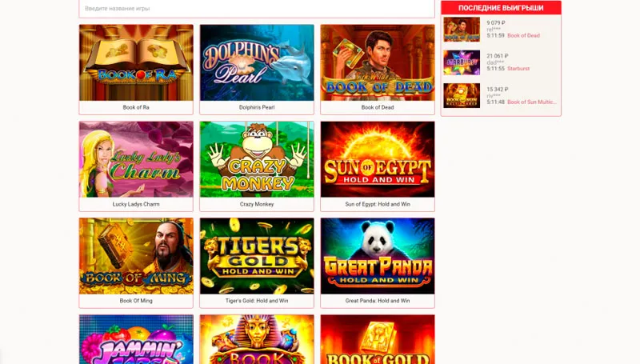Click the Crazy Monkey title caption
This screenshot has height=364, width=640.
click(x=257, y=204)
